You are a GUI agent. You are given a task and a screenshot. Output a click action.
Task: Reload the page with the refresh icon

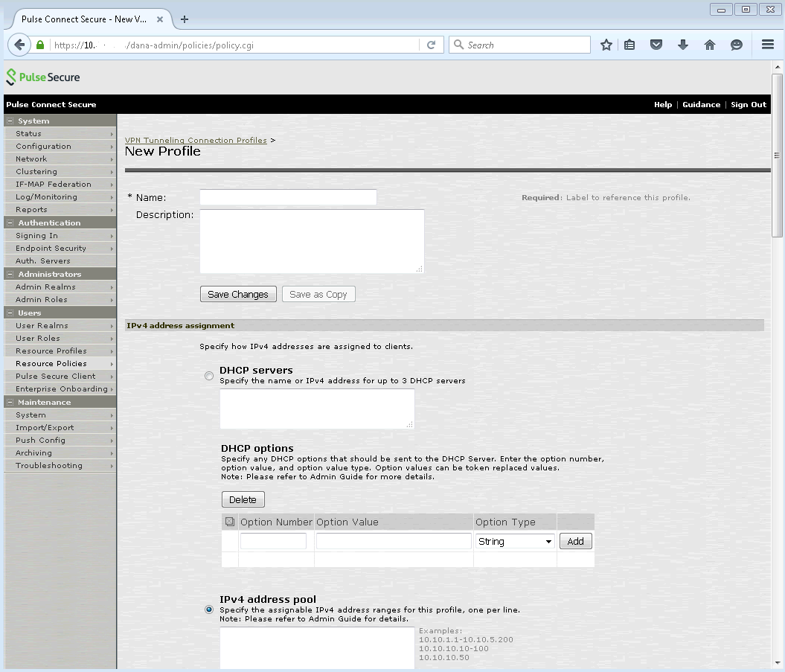tap(431, 45)
